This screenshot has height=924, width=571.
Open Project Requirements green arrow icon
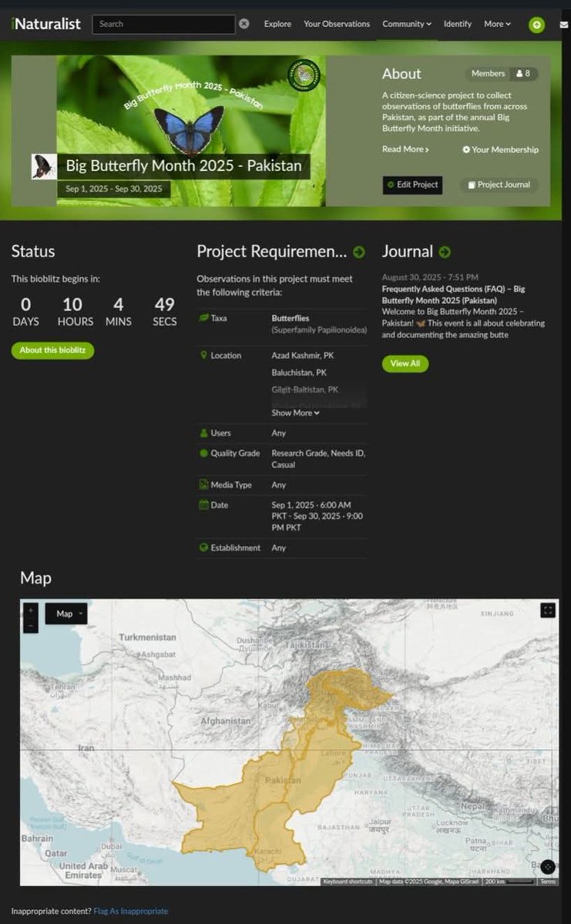click(359, 252)
